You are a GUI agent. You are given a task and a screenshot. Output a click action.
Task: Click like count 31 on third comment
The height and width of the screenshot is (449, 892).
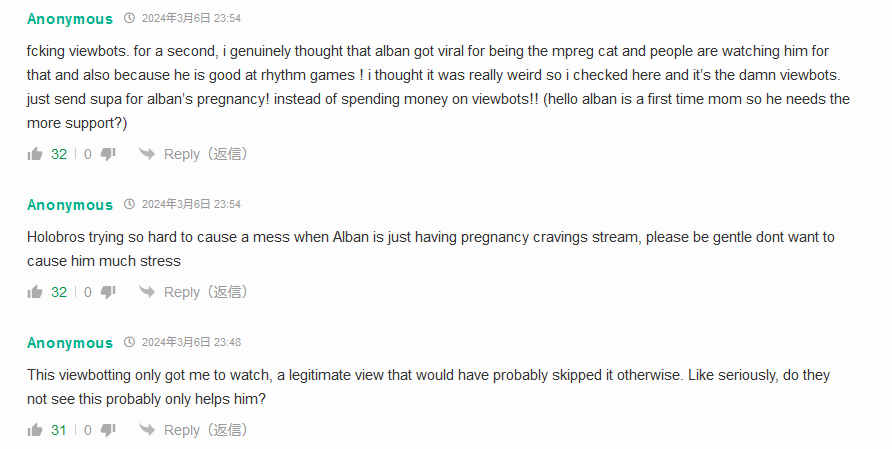point(59,430)
